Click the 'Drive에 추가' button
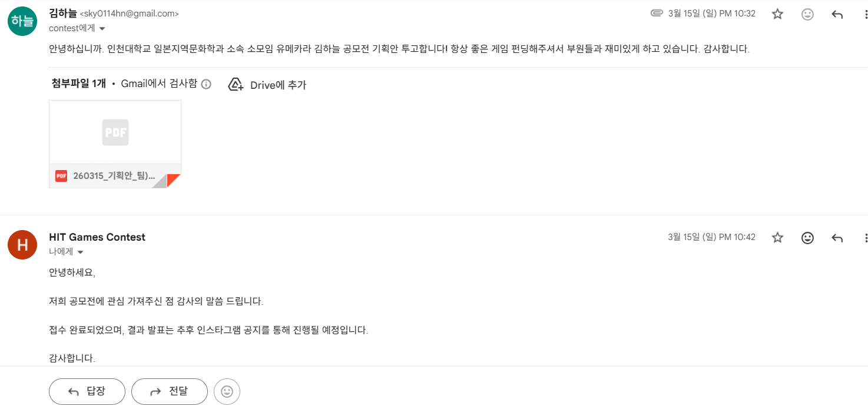 coord(267,85)
